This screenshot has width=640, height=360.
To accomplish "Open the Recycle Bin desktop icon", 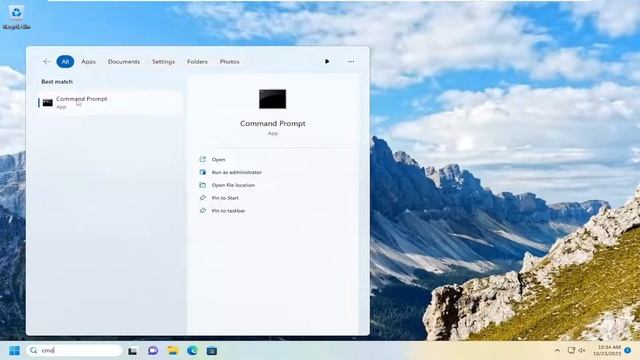I will pos(16,18).
